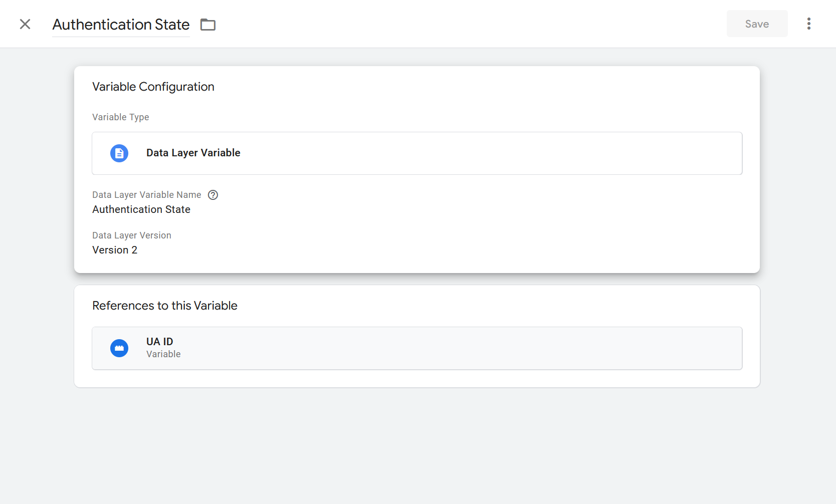Select the "Data Layer Variable" type text

(x=193, y=153)
